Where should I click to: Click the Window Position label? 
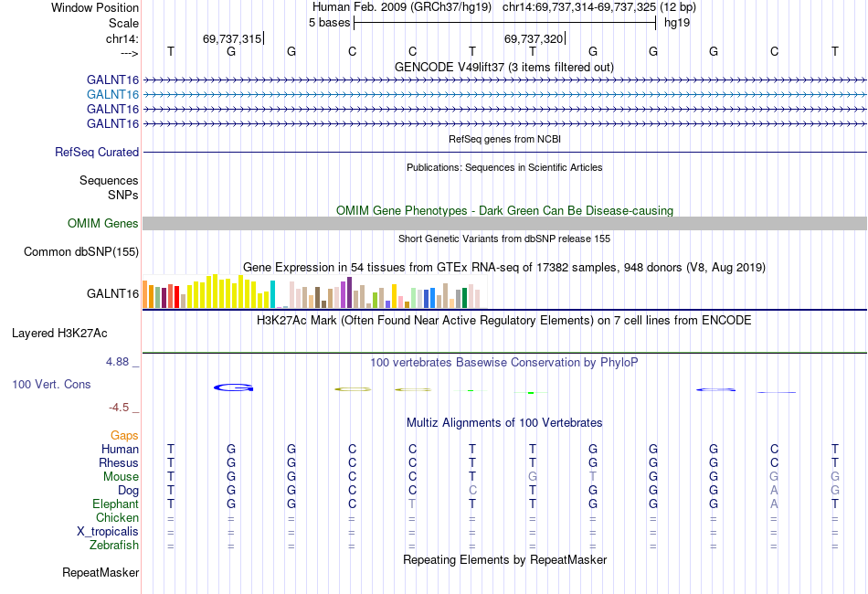95,7
